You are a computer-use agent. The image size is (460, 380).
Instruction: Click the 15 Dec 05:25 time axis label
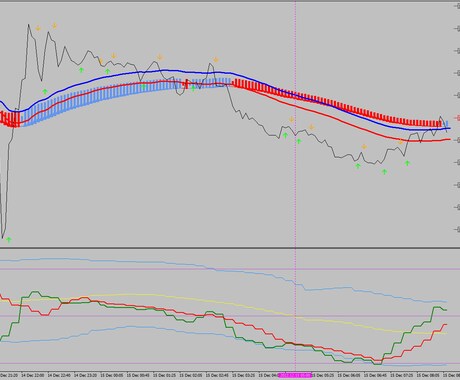[323, 375]
